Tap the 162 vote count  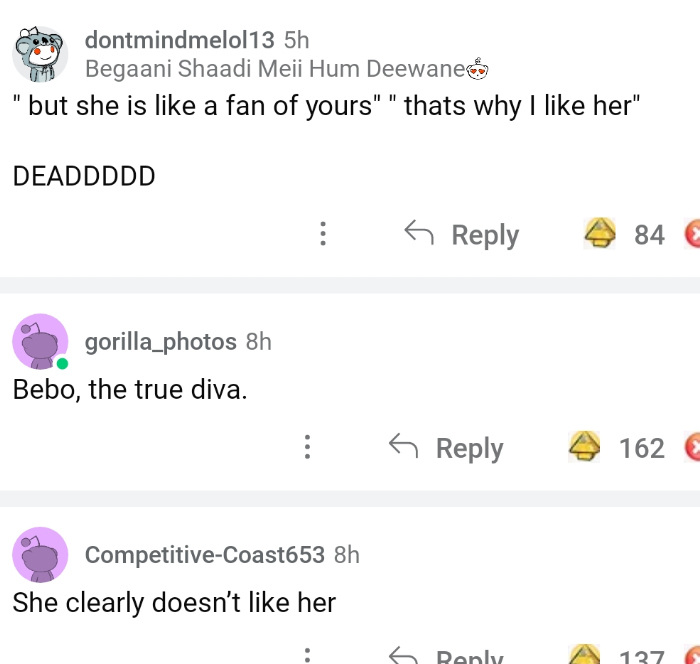click(641, 448)
